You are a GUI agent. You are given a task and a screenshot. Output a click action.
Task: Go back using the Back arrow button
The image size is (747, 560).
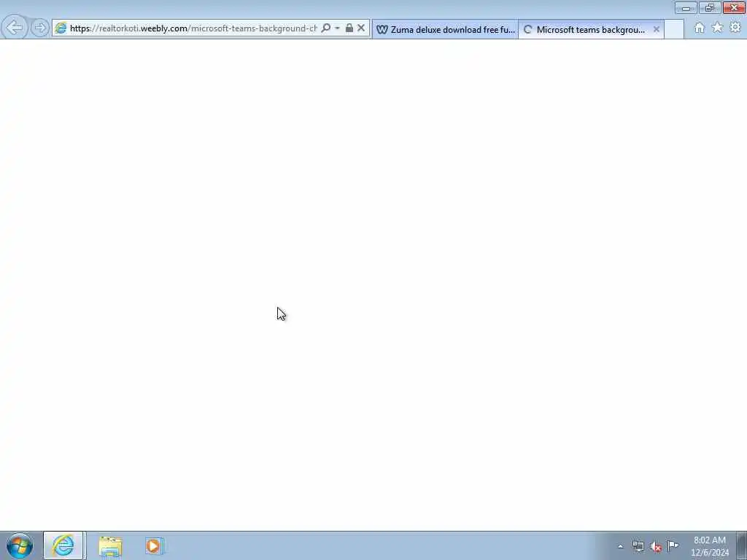pos(15,28)
